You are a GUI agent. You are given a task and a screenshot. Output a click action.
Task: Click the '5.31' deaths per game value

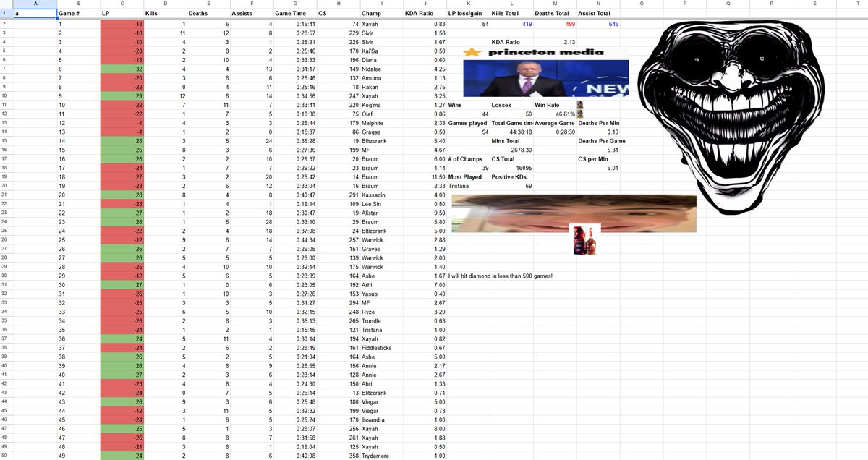point(598,150)
